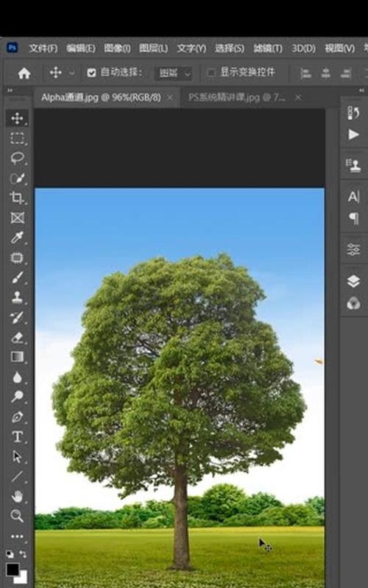The height and width of the screenshot is (588, 368).
Task: Select the Eraser tool
Action: click(17, 337)
